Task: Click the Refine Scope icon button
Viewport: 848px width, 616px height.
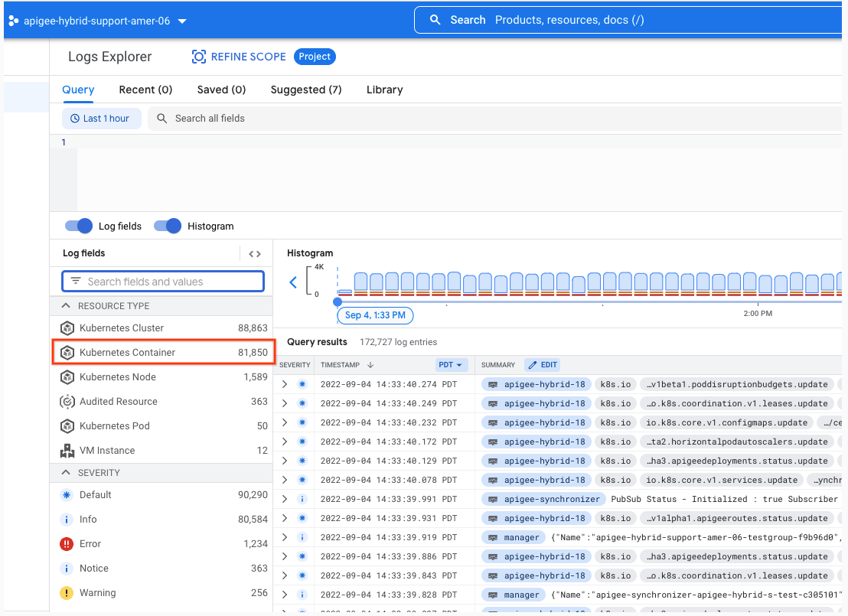Action: [199, 57]
